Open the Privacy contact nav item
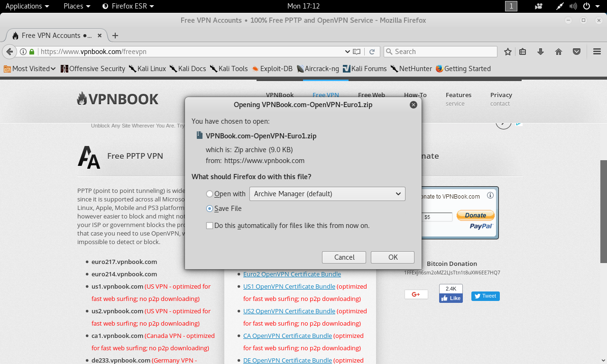The image size is (607, 364). (x=501, y=99)
